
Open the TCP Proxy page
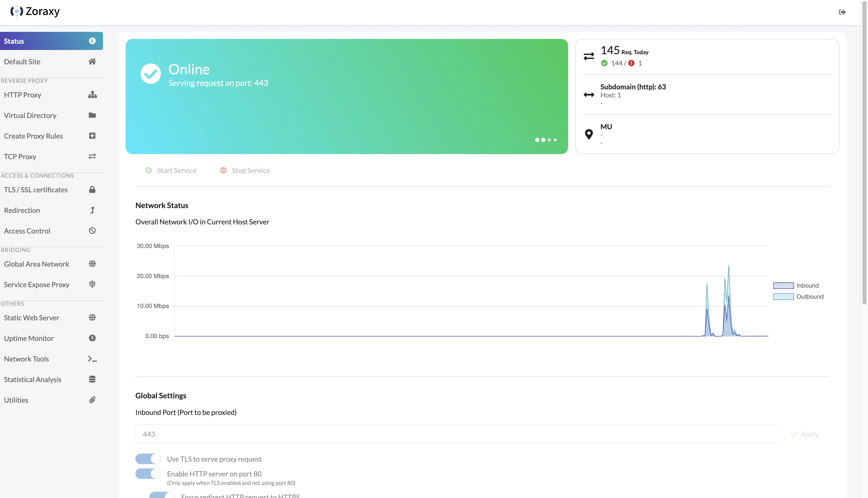click(x=51, y=156)
